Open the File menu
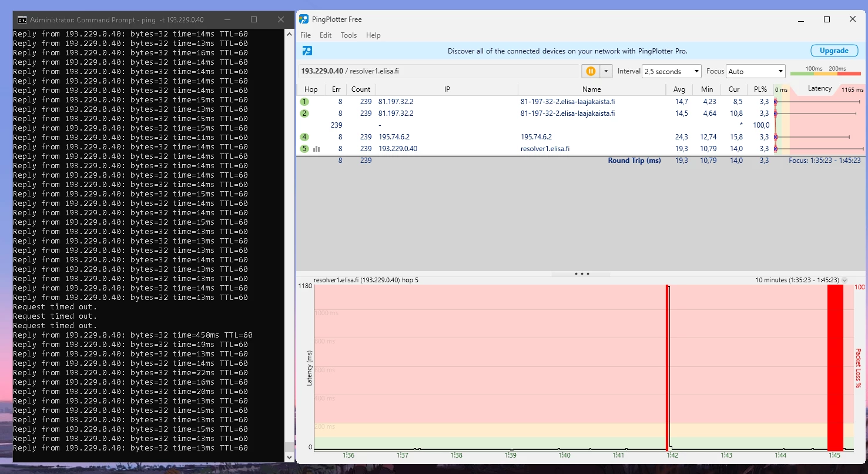Viewport: 868px width, 474px height. (306, 35)
